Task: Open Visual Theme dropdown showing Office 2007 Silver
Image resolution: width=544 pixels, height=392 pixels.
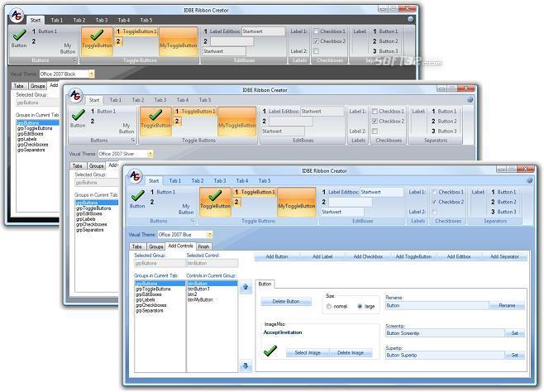Action: pos(150,154)
